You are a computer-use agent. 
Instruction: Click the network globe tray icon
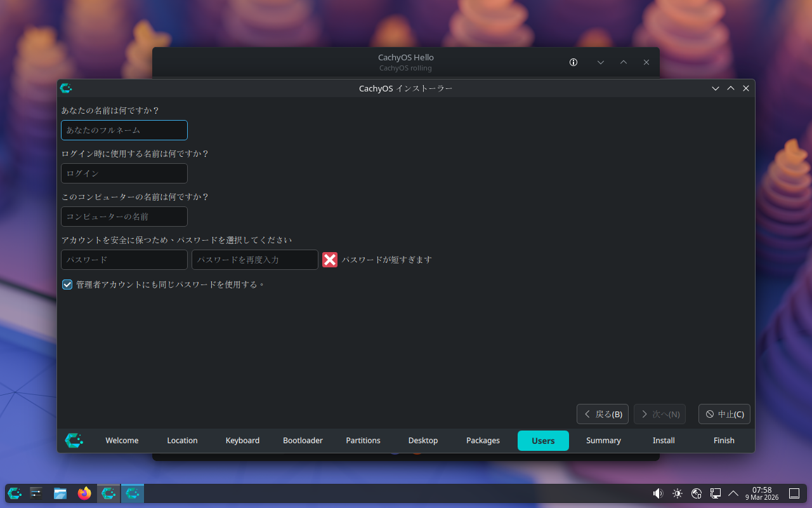[697, 493]
